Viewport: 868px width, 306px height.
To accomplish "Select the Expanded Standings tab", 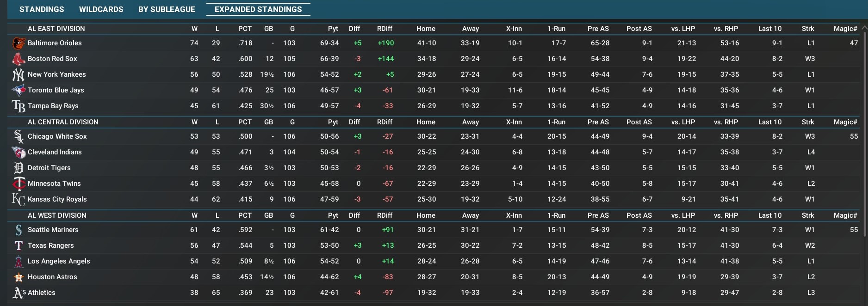I will point(258,9).
